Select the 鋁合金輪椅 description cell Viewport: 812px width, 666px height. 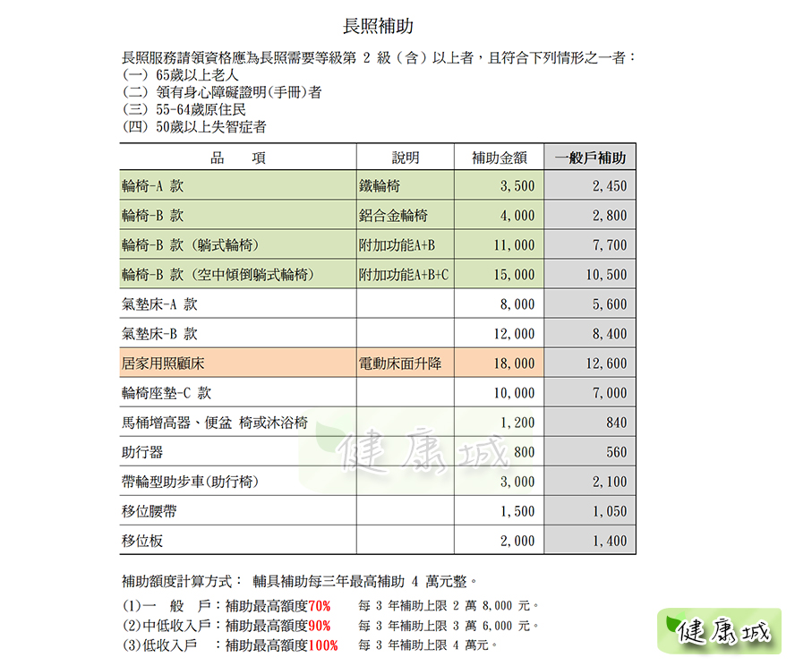tap(392, 216)
